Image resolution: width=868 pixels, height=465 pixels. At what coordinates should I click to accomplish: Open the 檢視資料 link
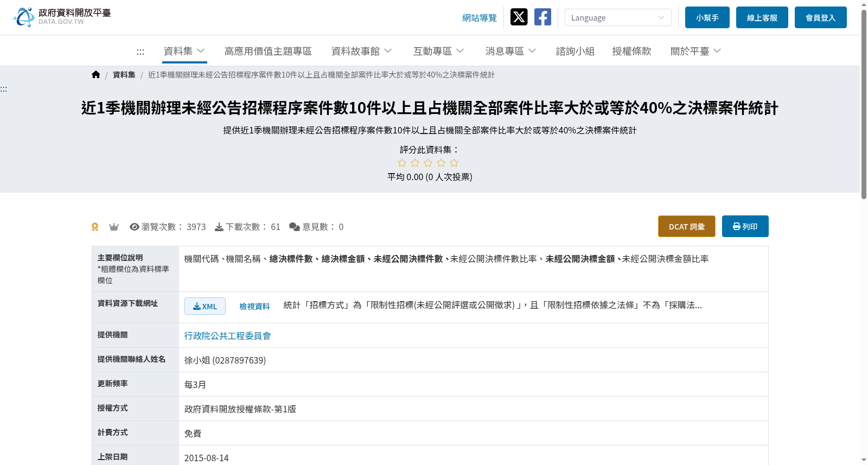[254, 307]
